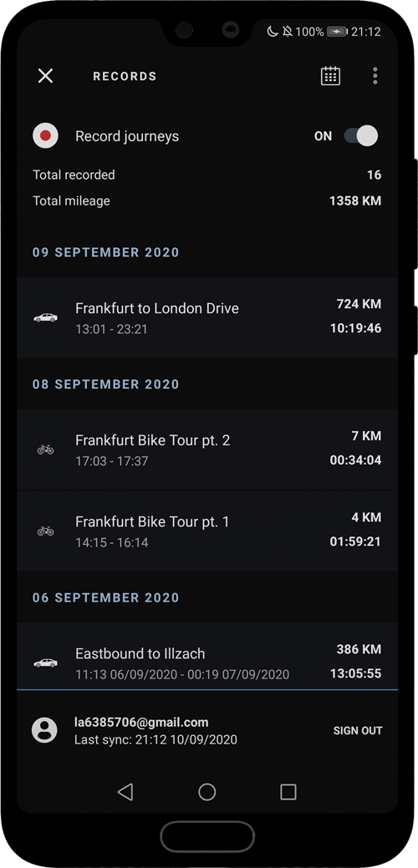
Task: Open recent apps with square button
Action: tap(288, 792)
